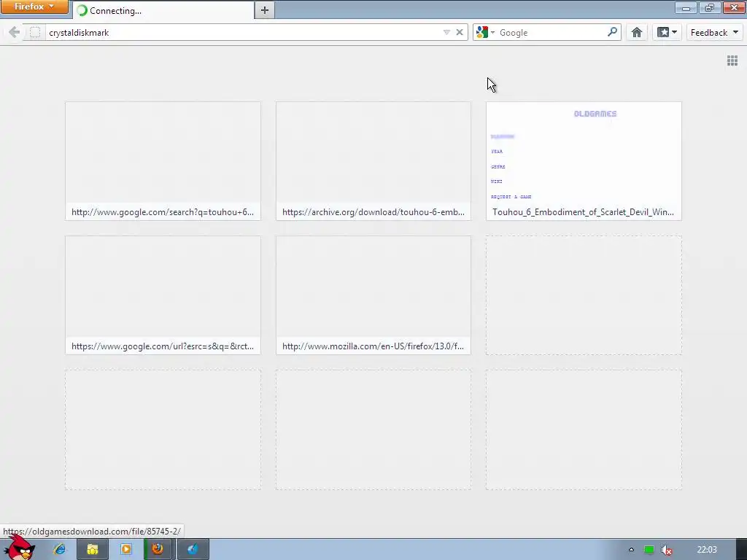Stop loading with the X button
747x560 pixels.
(x=460, y=32)
